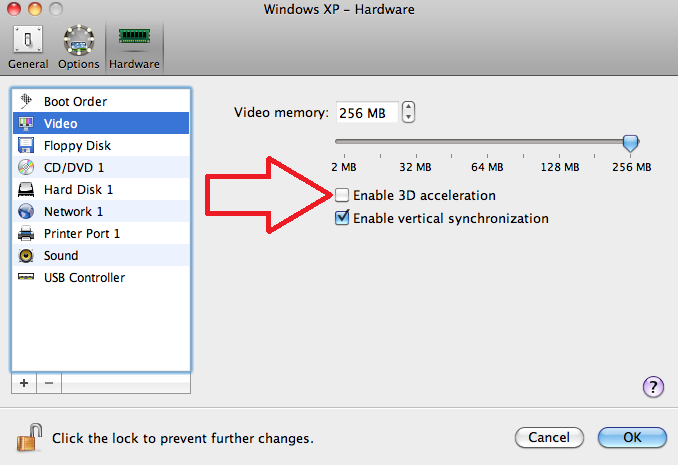
Task: Confirm settings with the OK button
Action: coord(632,437)
